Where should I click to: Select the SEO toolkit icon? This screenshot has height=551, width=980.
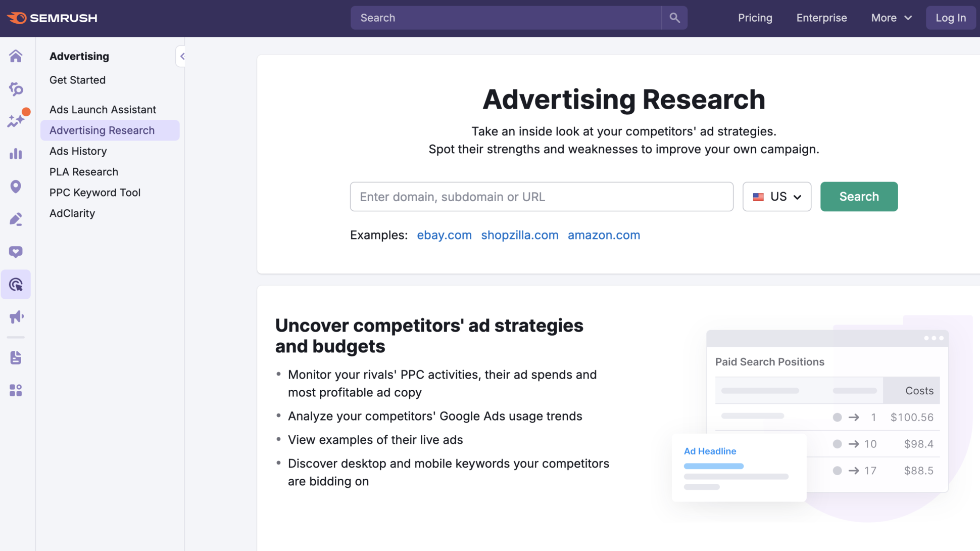tap(16, 89)
